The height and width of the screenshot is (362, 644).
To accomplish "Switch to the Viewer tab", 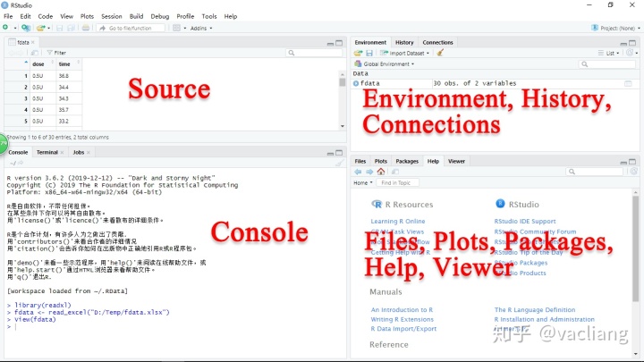I will point(456,161).
